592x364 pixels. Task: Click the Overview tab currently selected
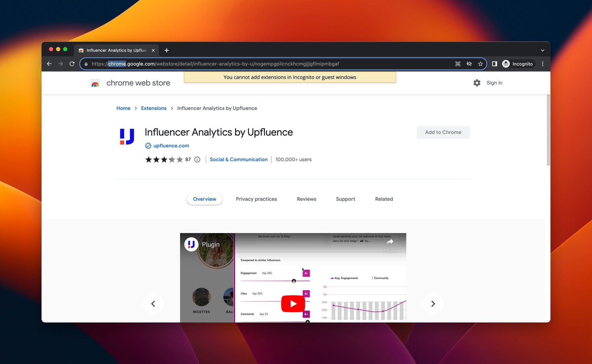[x=204, y=198]
